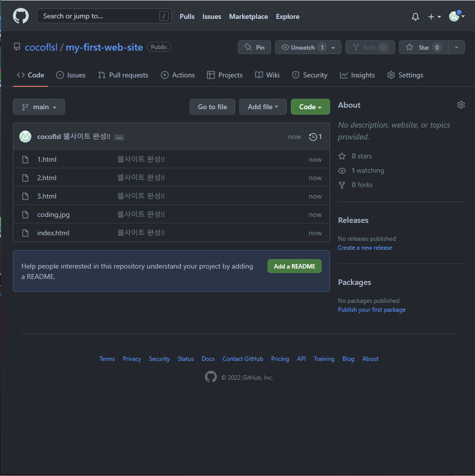Click file icon beside index.html

[25, 233]
